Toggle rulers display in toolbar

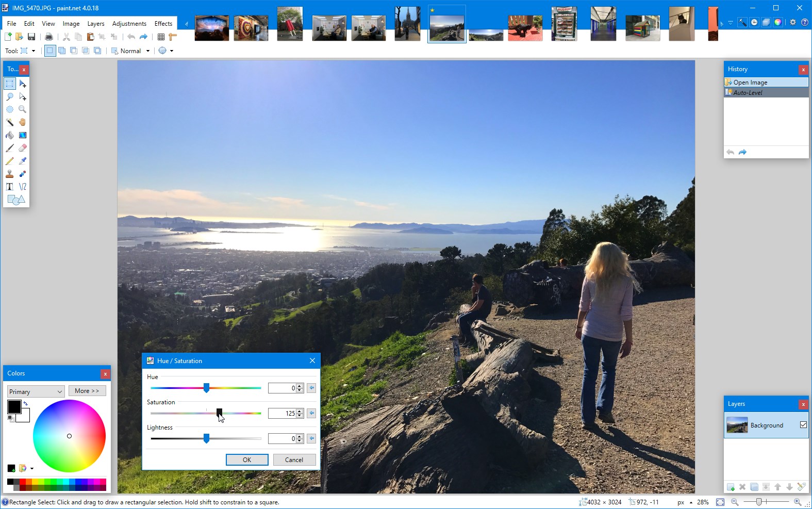[x=173, y=37]
